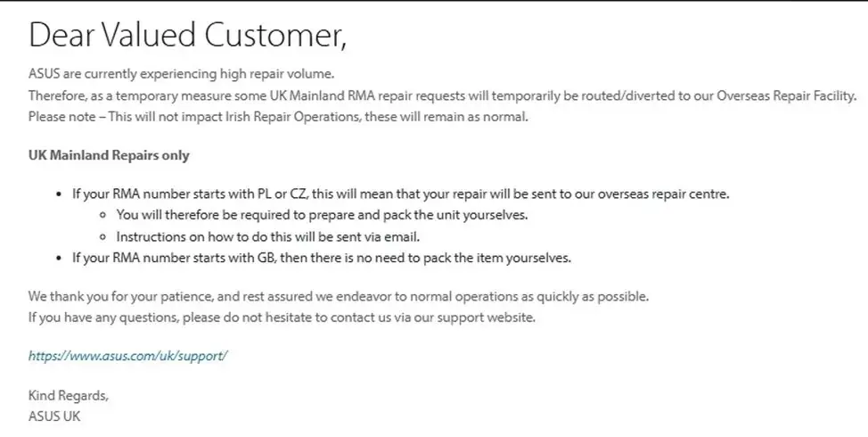The image size is (868, 437).
Task: Click the 'If you have any questions' sentence
Action: 282,317
